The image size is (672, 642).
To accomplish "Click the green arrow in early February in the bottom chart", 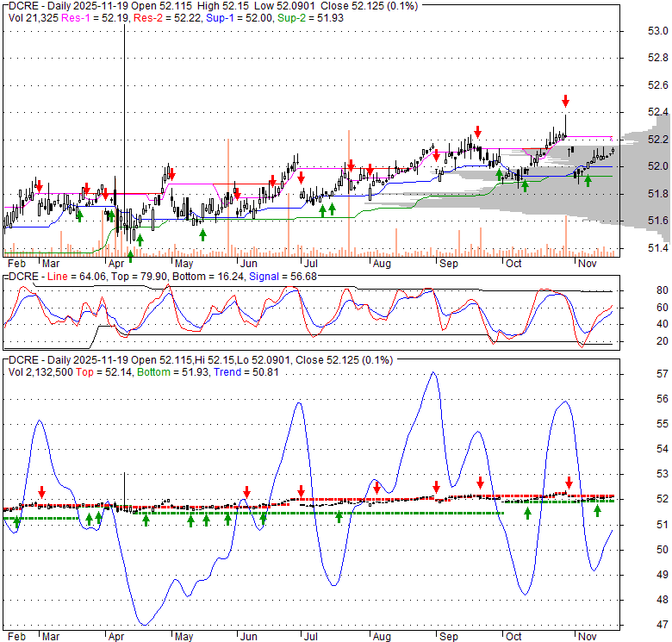I will pyautogui.click(x=16, y=523).
